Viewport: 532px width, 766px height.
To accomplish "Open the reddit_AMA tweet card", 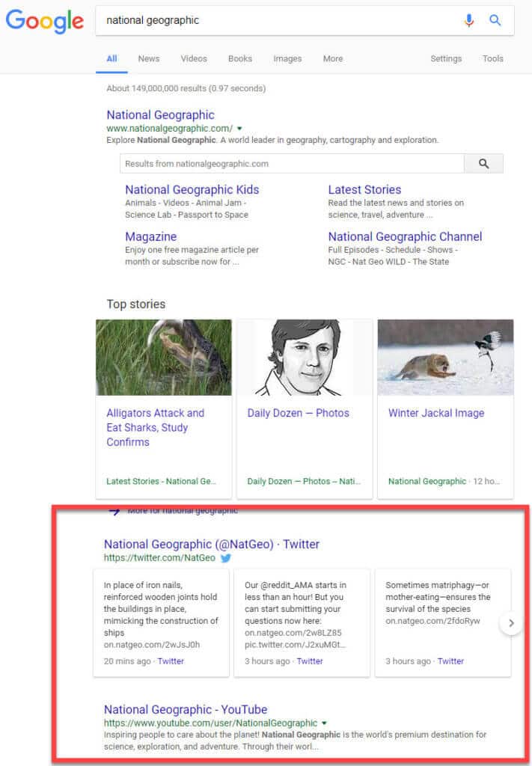I will point(302,623).
